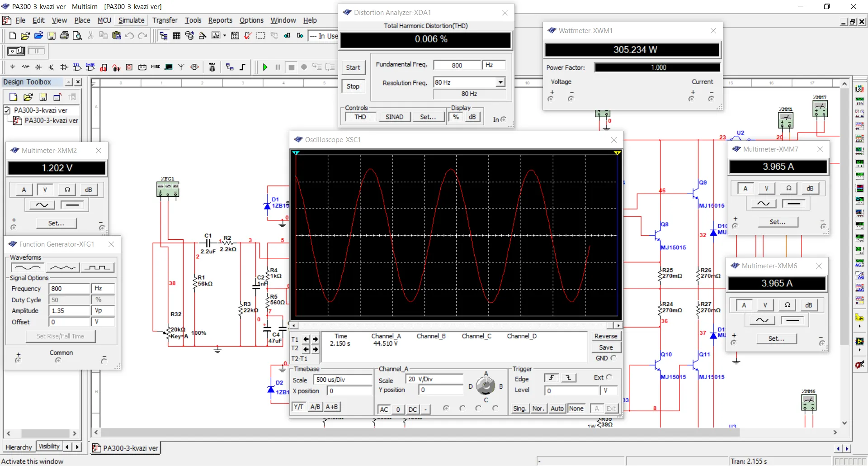This screenshot has width=868, height=466.
Task: Switch Distortion Analyzer display to dB
Action: click(x=472, y=117)
